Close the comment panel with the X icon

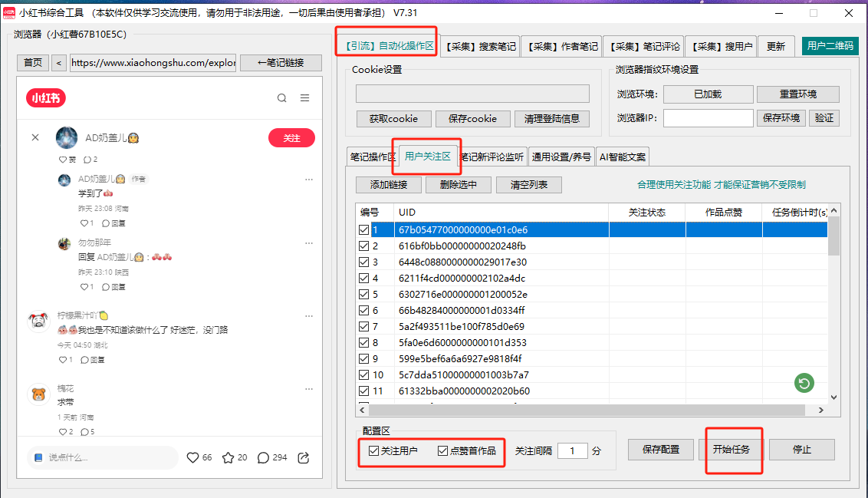tap(35, 137)
